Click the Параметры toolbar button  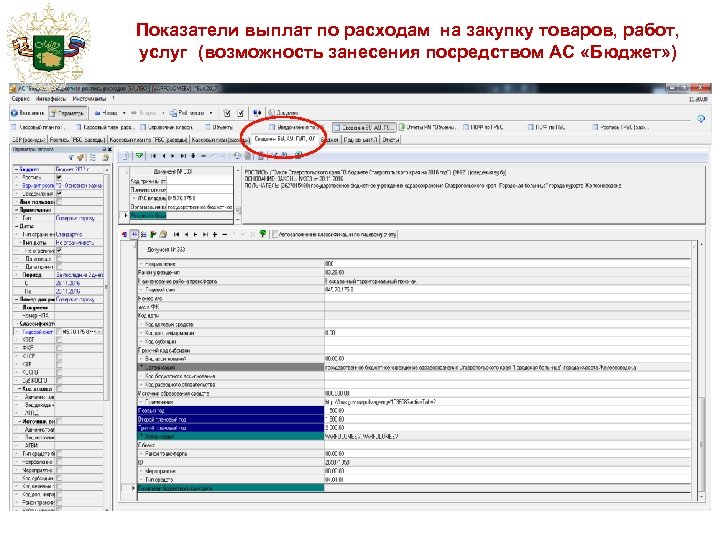pyautogui.click(x=68, y=112)
